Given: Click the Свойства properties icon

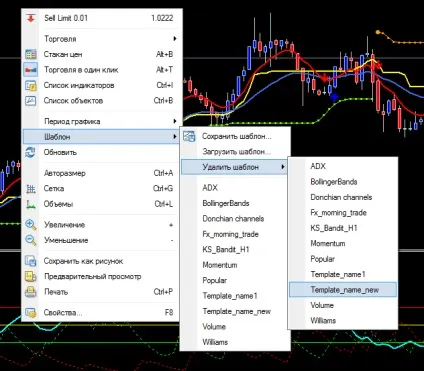Looking at the screenshot, I should (31, 313).
